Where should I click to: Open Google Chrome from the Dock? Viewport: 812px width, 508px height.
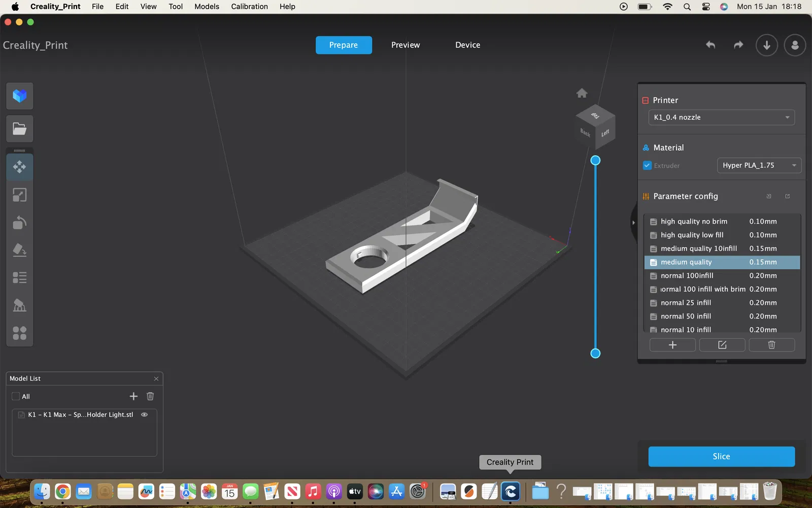pos(62,491)
